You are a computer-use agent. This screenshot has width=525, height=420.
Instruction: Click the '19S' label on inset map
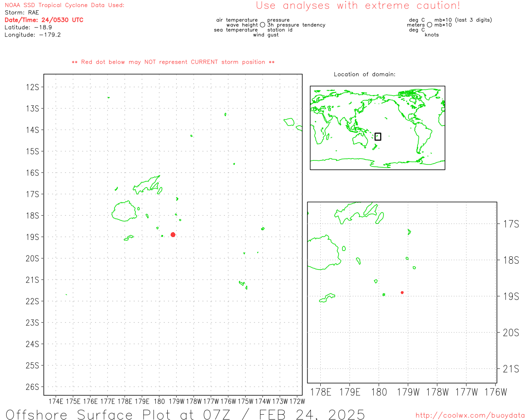pos(511,296)
